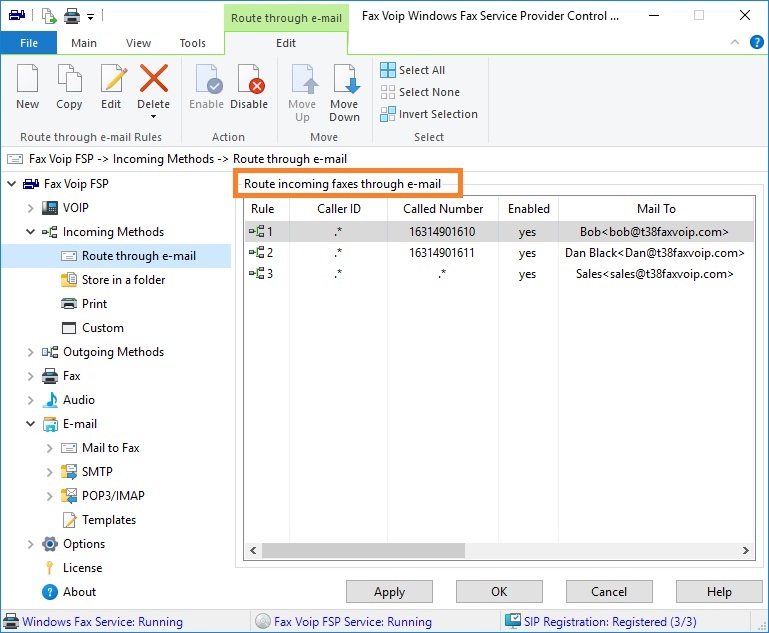Click the fax application icon in title bar
The height and width of the screenshot is (633, 769).
(17, 15)
